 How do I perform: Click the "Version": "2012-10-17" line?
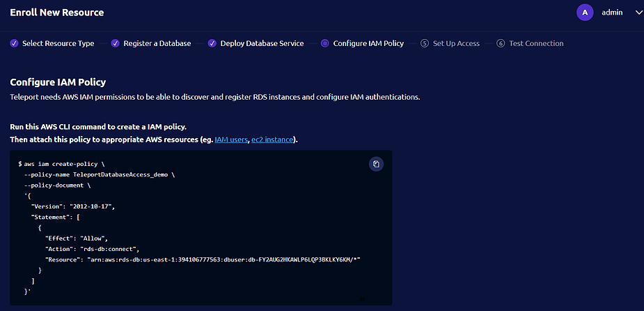(x=72, y=206)
